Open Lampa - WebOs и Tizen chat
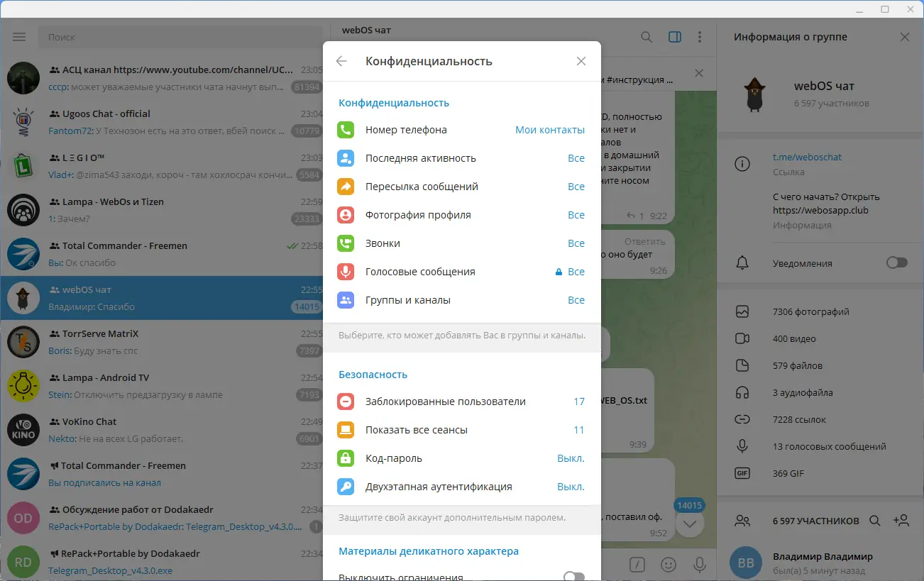This screenshot has width=924, height=581. [x=162, y=210]
